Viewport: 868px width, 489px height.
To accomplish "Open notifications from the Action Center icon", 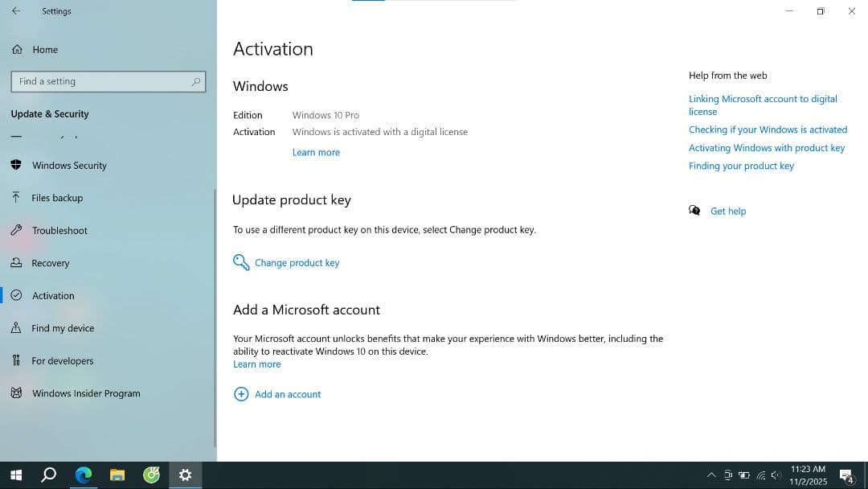I will coord(845,475).
